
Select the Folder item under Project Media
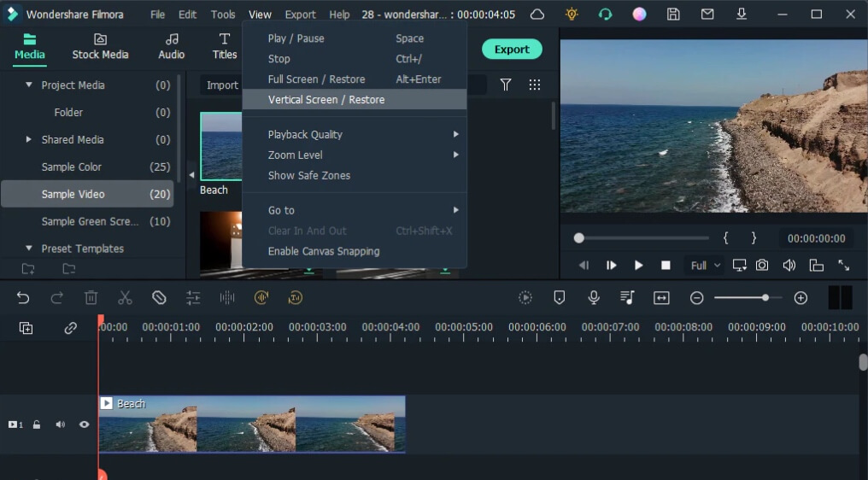pyautogui.click(x=87, y=113)
